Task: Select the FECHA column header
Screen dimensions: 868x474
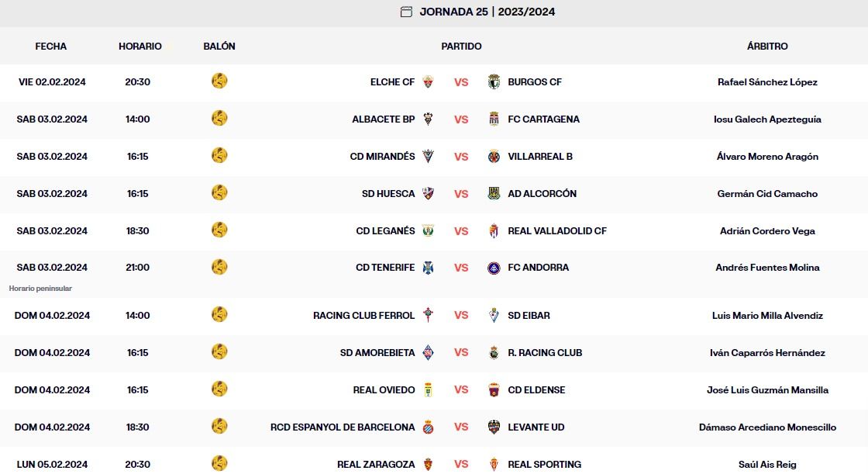Action: tap(51, 47)
